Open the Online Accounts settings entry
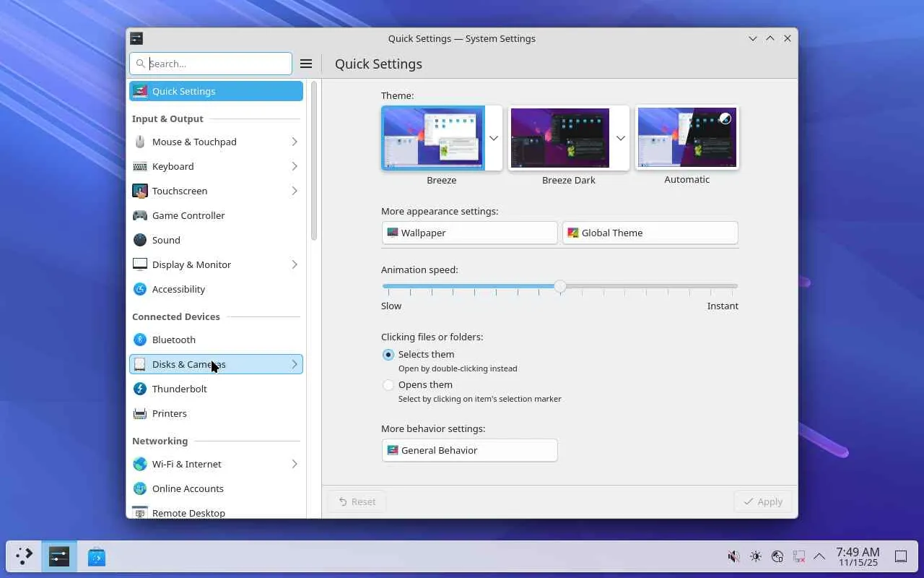924x578 pixels. 216,488
